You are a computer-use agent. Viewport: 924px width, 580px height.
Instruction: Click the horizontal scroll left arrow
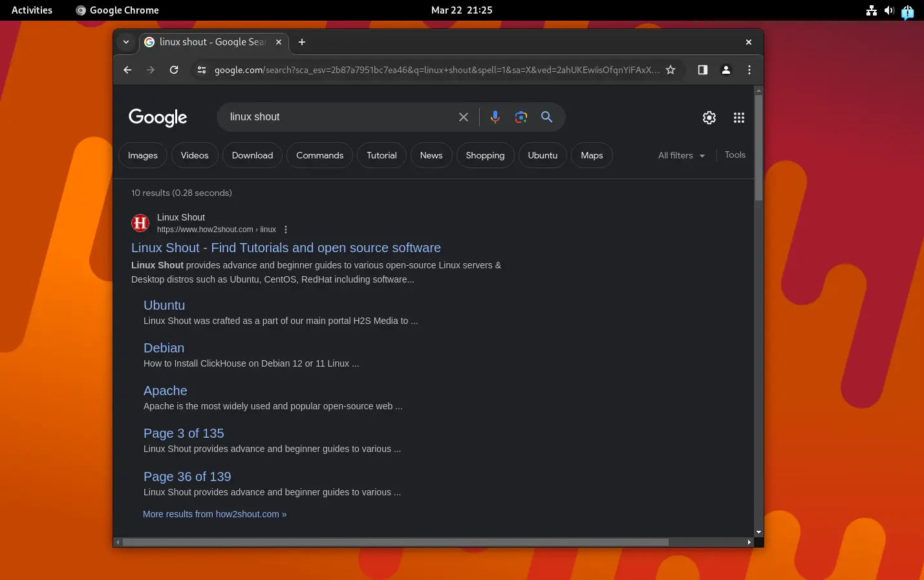[118, 542]
